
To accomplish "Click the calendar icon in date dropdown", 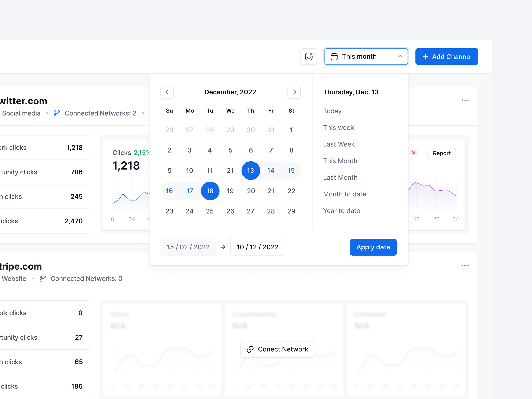I will (x=334, y=57).
